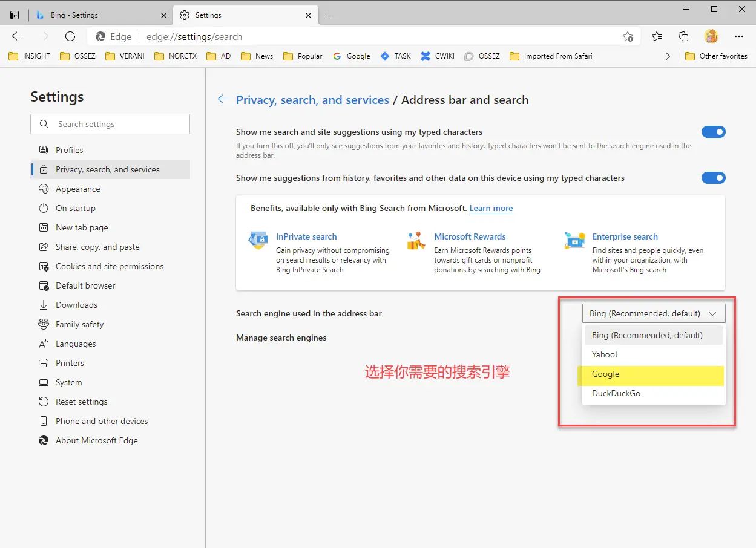The image size is (756, 548).
Task: Open the Favorites list icon
Action: (x=657, y=36)
